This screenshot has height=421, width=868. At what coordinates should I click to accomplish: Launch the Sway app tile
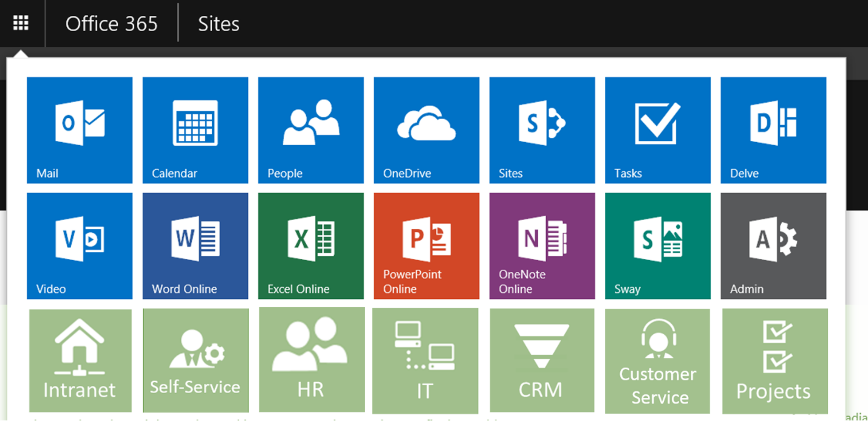click(x=658, y=246)
